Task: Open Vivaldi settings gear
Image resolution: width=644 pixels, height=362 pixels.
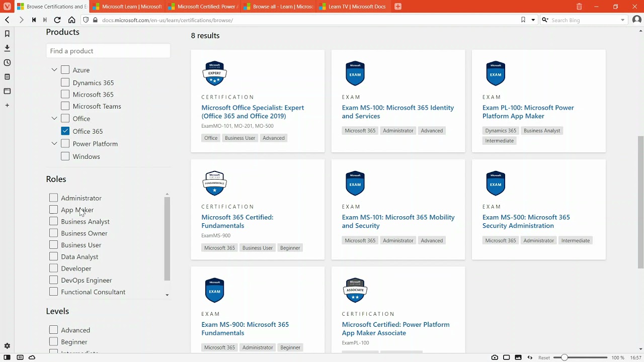Action: click(7, 346)
